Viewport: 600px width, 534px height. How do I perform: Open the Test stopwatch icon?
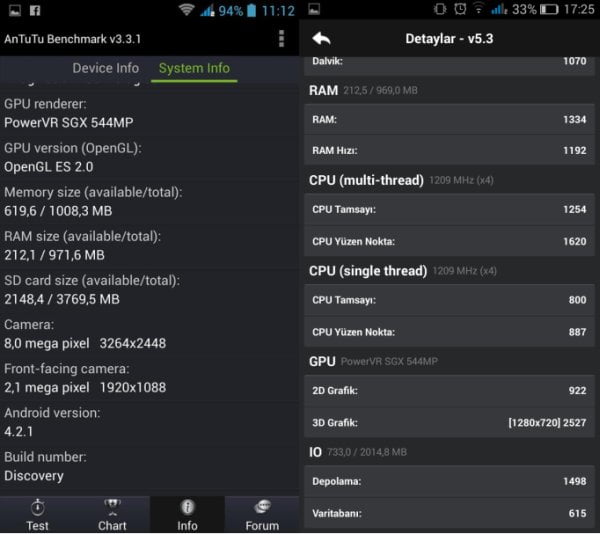[x=37, y=514]
